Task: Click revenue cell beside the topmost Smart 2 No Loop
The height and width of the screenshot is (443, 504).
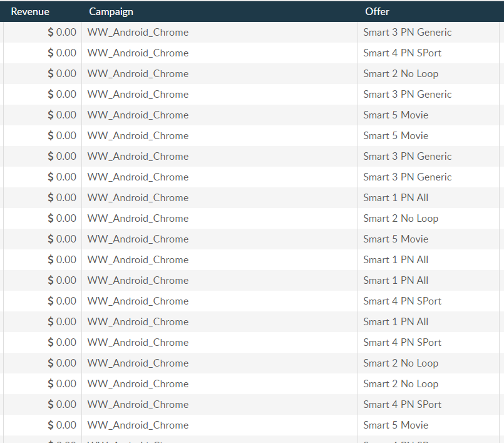Action: [62, 73]
